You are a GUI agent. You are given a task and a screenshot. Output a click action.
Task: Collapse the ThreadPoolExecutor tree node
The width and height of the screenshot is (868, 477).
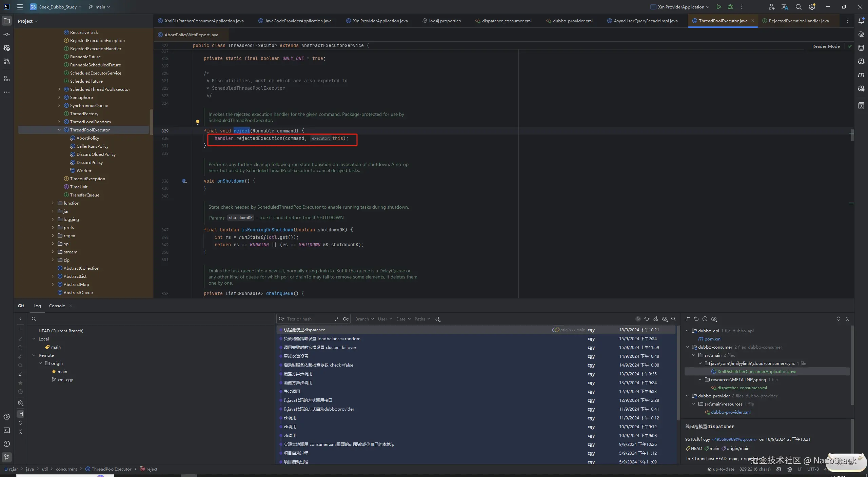click(x=59, y=130)
